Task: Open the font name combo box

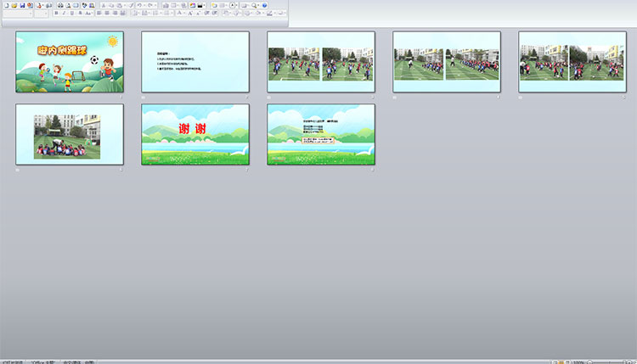Action: click(18, 14)
